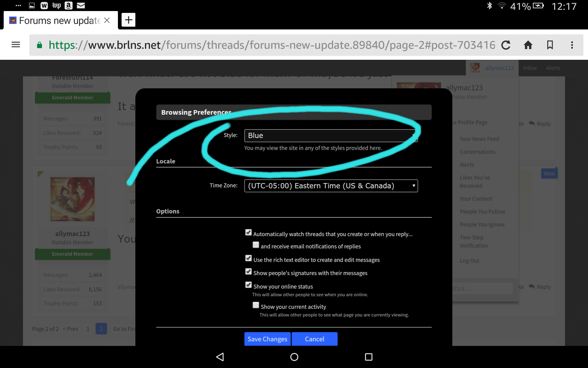This screenshot has height=368, width=588.
Task: Reload the page with refresh icon
Action: [x=506, y=45]
